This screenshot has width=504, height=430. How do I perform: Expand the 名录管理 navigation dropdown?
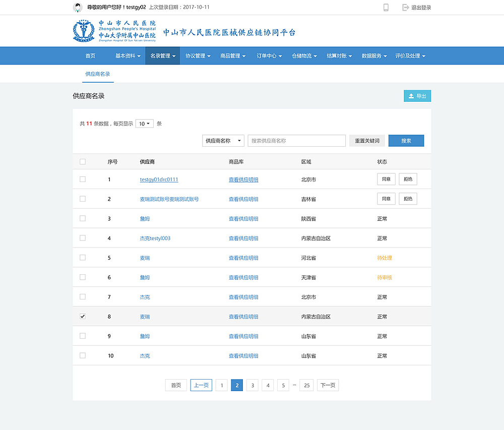(x=162, y=55)
